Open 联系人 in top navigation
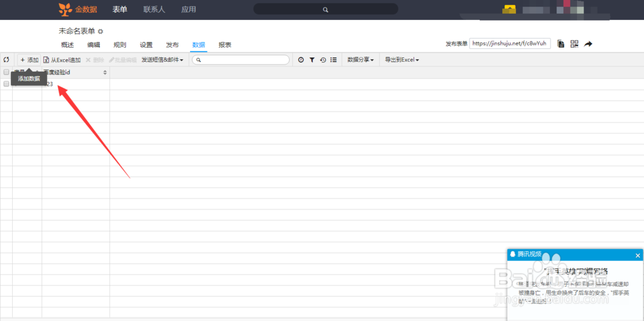The height and width of the screenshot is (321, 644). pyautogui.click(x=155, y=10)
